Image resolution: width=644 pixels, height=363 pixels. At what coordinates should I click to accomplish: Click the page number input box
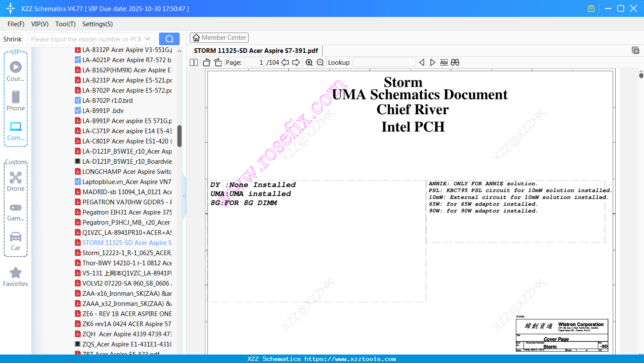[255, 62]
